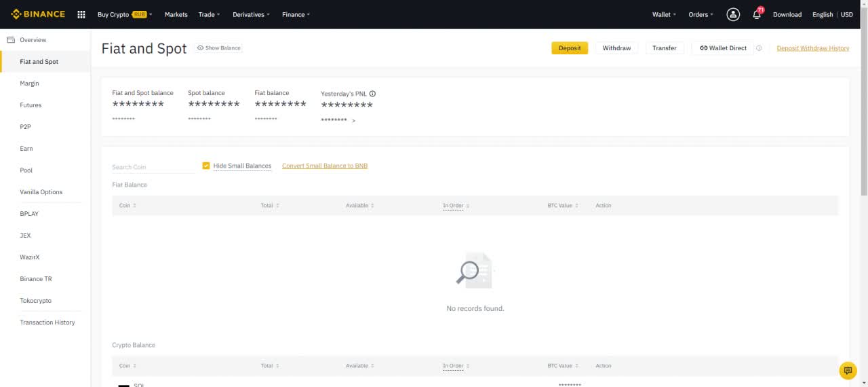The image size is (868, 387).
Task: Change currency via USD link
Action: coord(847,14)
